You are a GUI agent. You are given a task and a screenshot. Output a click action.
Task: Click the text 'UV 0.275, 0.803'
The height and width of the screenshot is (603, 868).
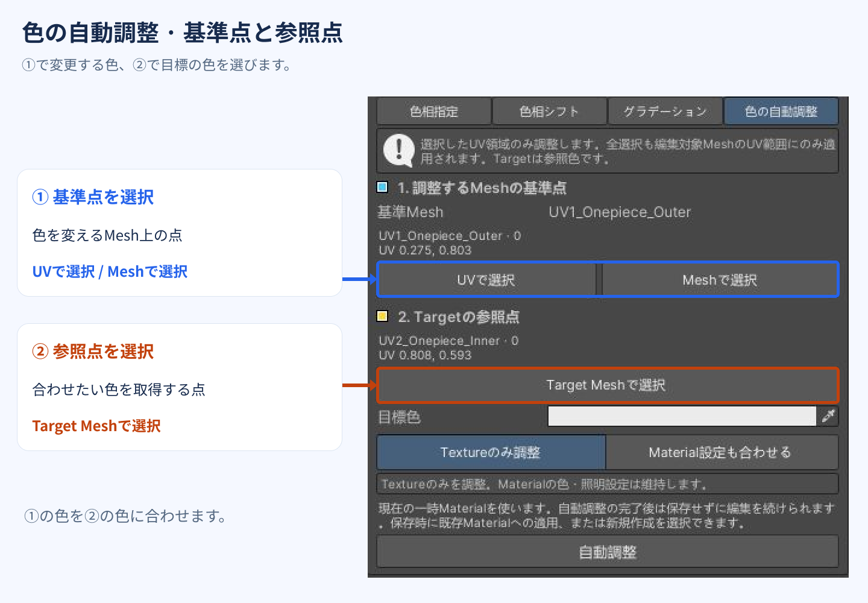(425, 250)
